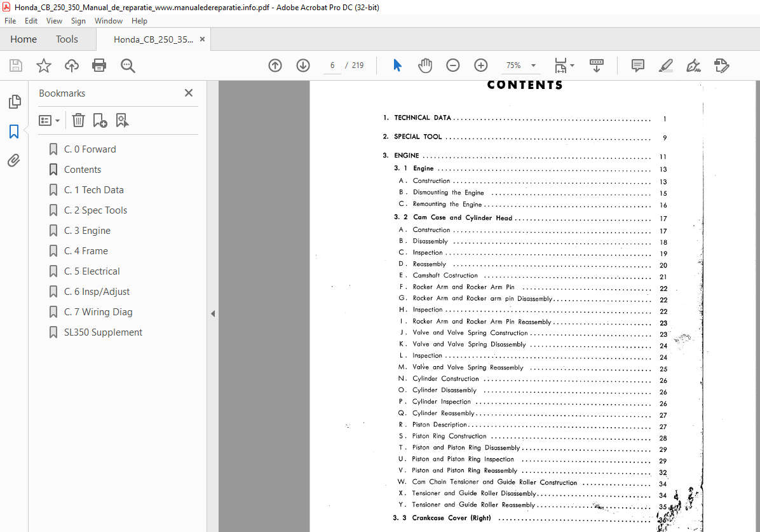Toggle the Bookmarks navigation panel button

coord(14,132)
